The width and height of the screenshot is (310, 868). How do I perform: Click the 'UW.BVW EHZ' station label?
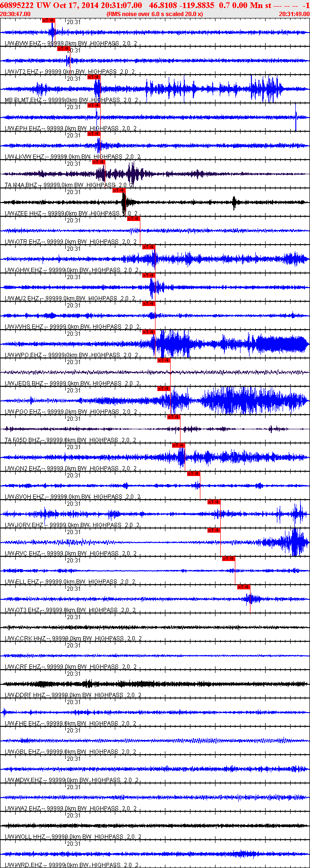tap(23, 43)
